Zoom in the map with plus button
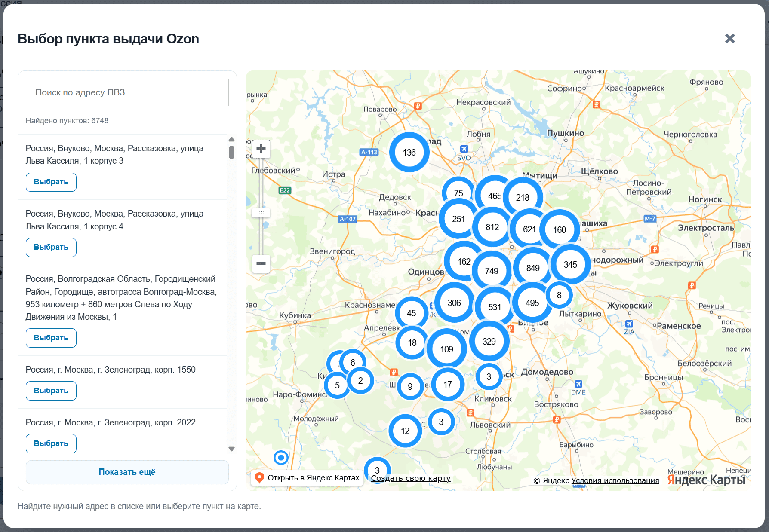The width and height of the screenshot is (769, 532). point(261,149)
